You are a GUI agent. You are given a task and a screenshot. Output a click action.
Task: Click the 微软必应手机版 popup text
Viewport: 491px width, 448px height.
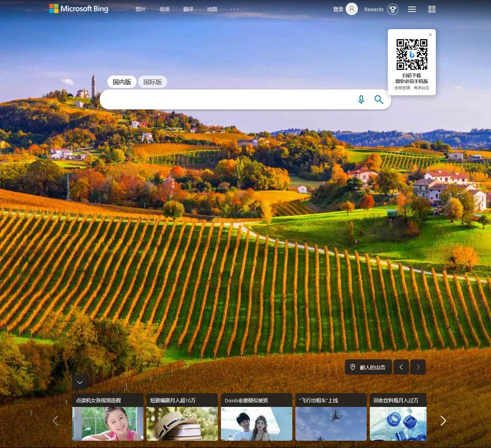pyautogui.click(x=412, y=81)
